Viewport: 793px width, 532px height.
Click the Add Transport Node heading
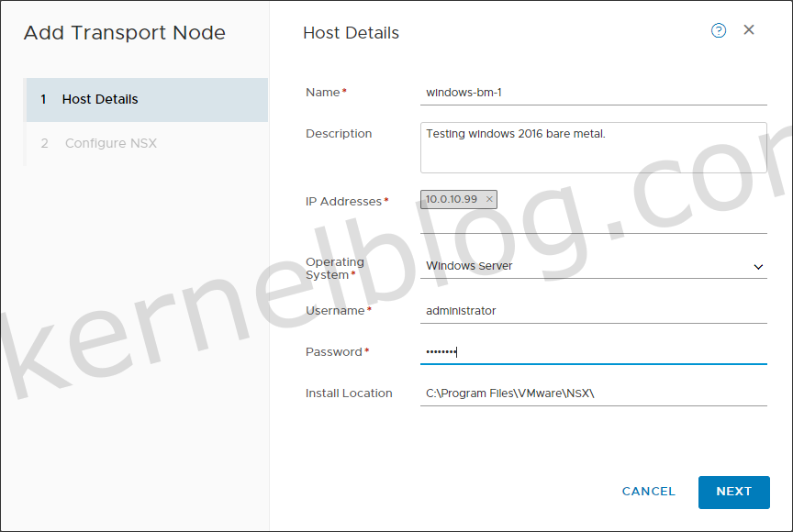point(124,32)
